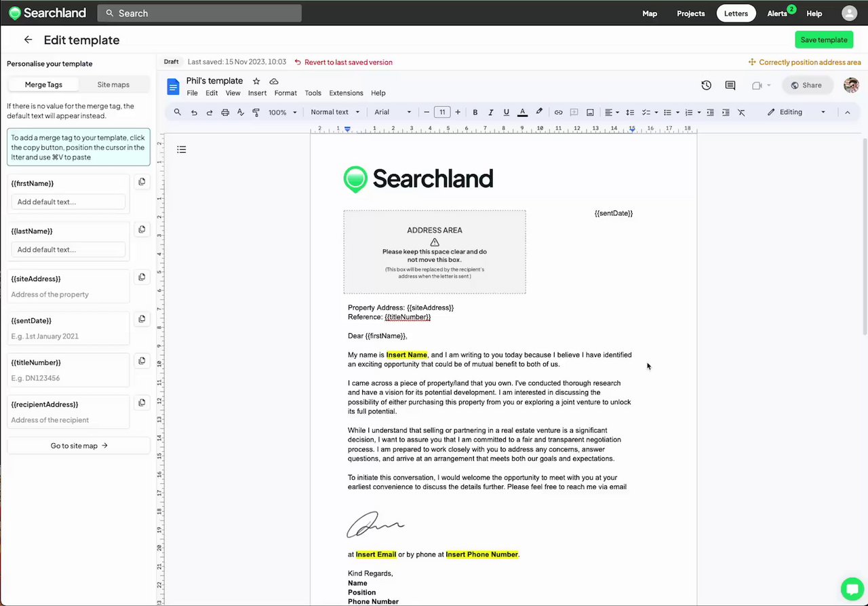The width and height of the screenshot is (868, 606).
Task: Click the Share button
Action: 807,85
